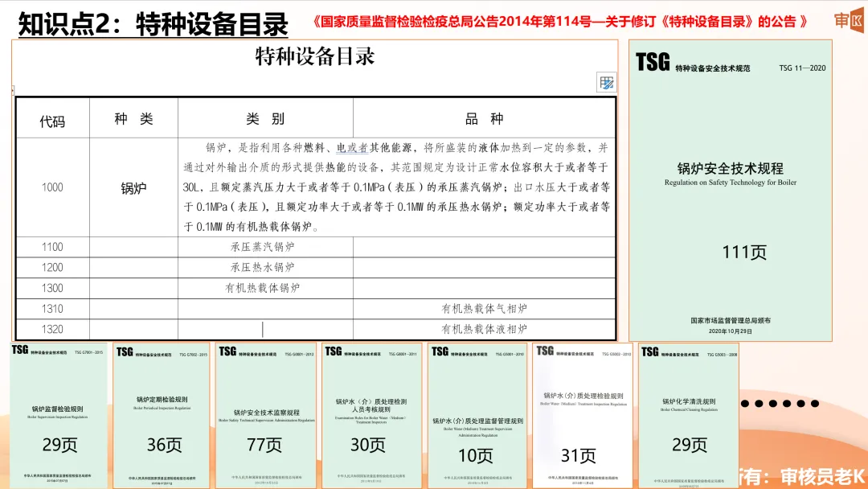Screen dimensions: 868x489
Task: Open the 锅炉监督检验规则 document cover
Action: (x=59, y=416)
